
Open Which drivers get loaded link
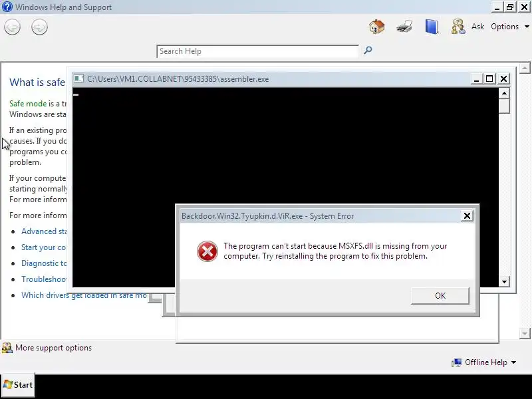tap(84, 295)
